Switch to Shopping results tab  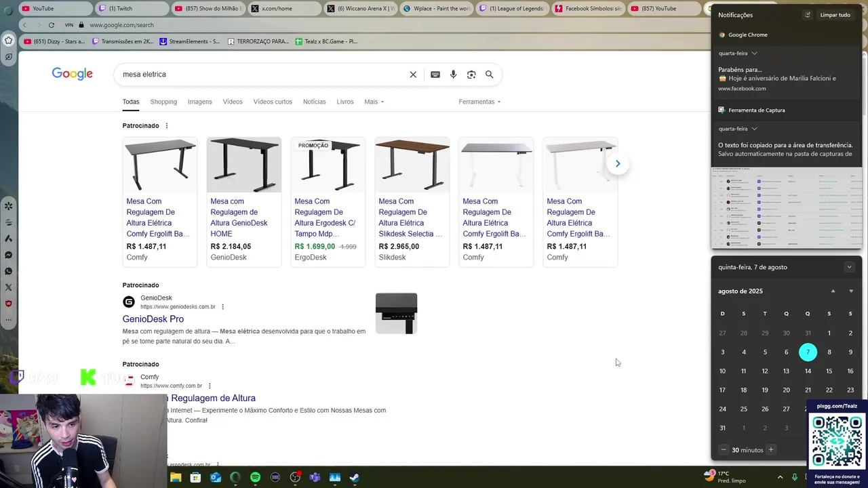(163, 102)
